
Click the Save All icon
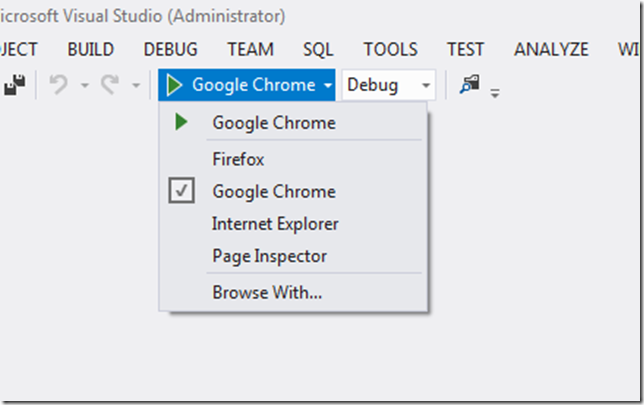(14, 86)
